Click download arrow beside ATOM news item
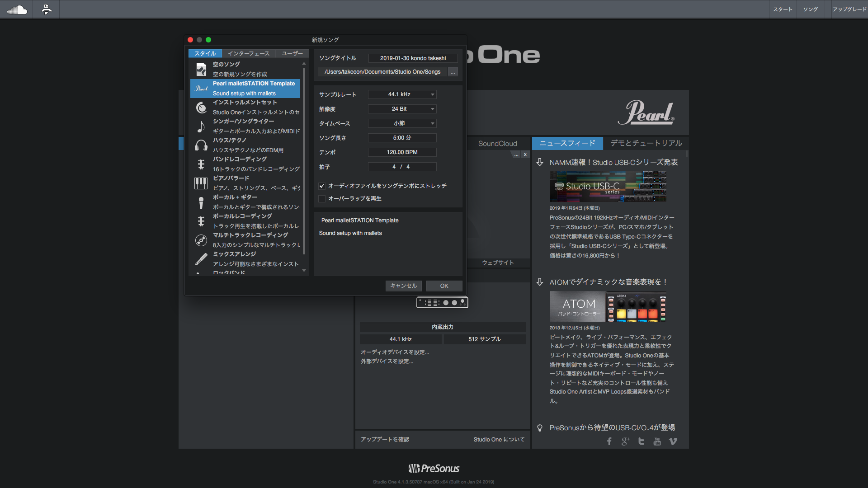 (540, 282)
